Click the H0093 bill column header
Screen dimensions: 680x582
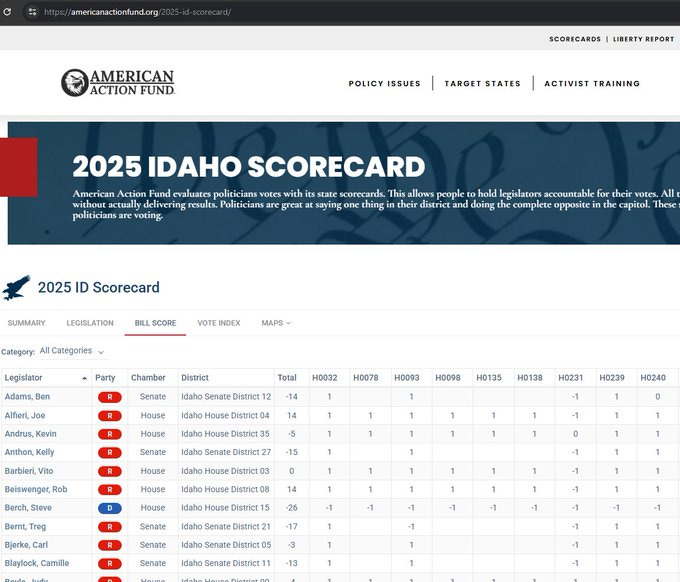pos(407,378)
